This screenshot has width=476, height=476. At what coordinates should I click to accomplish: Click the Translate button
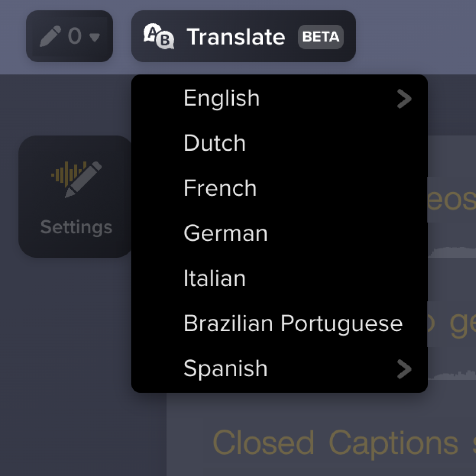tap(236, 37)
